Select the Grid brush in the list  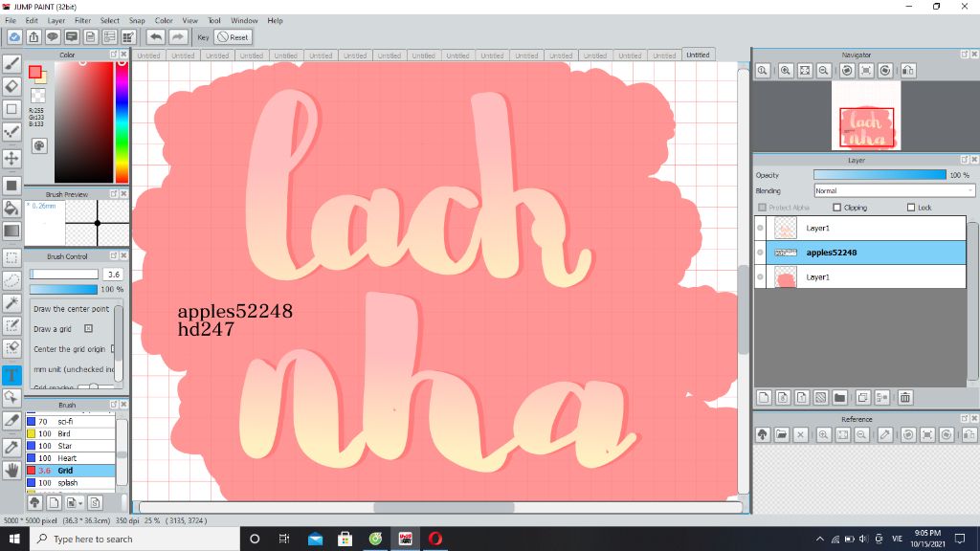pyautogui.click(x=70, y=471)
